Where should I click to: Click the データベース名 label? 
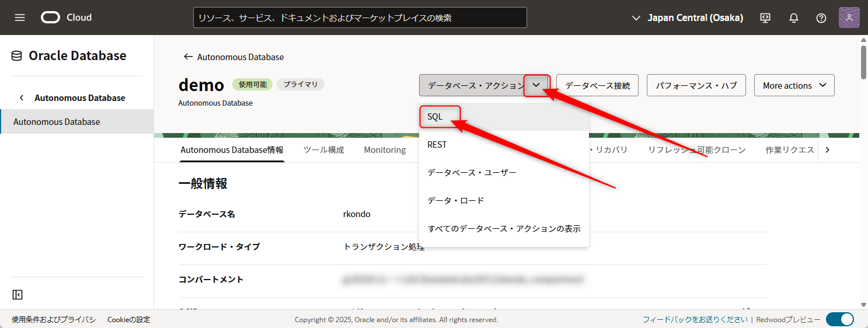coord(207,214)
